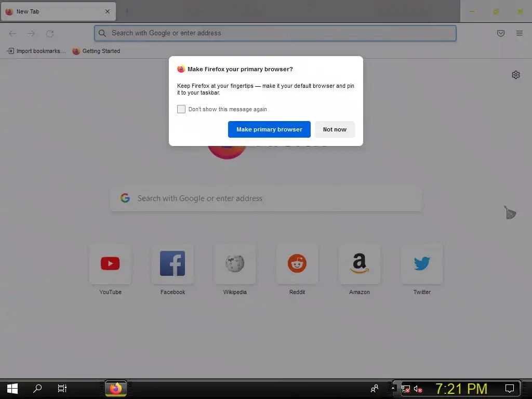Open the Wikipedia shortcut tile
The width and height of the screenshot is (532, 399).
click(235, 263)
